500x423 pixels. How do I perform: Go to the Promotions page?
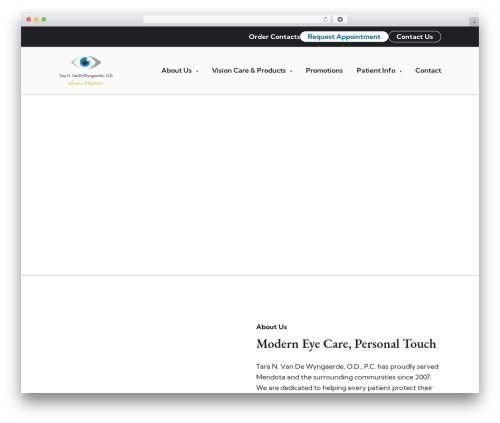324,70
